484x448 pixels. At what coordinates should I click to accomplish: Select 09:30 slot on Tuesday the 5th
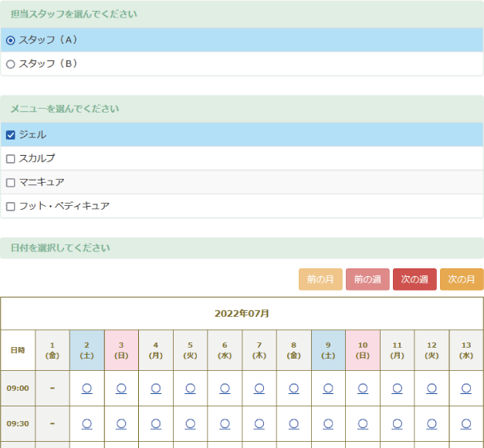(x=190, y=423)
